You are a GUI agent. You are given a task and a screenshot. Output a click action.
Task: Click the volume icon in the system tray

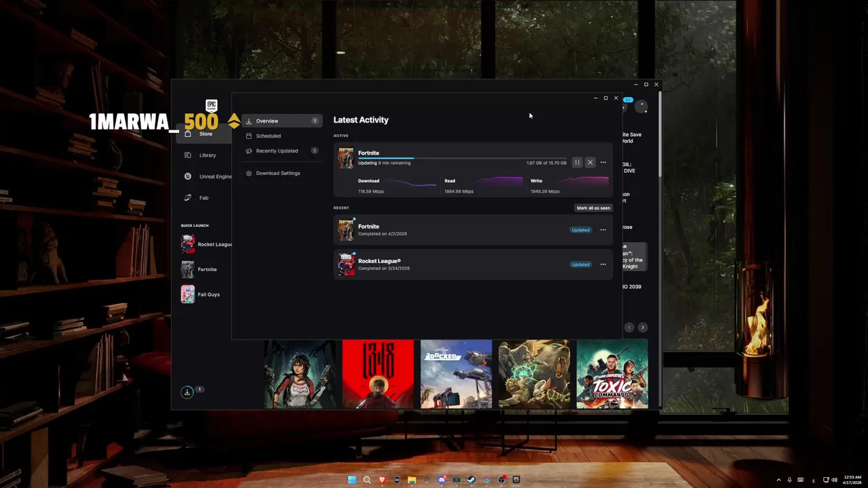tap(834, 480)
